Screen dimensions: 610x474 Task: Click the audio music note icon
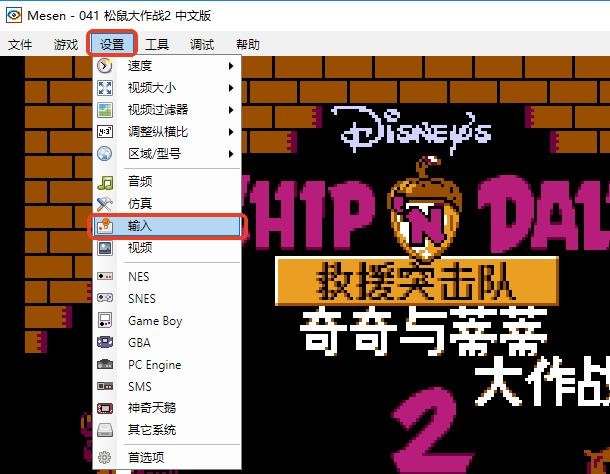tap(105, 182)
